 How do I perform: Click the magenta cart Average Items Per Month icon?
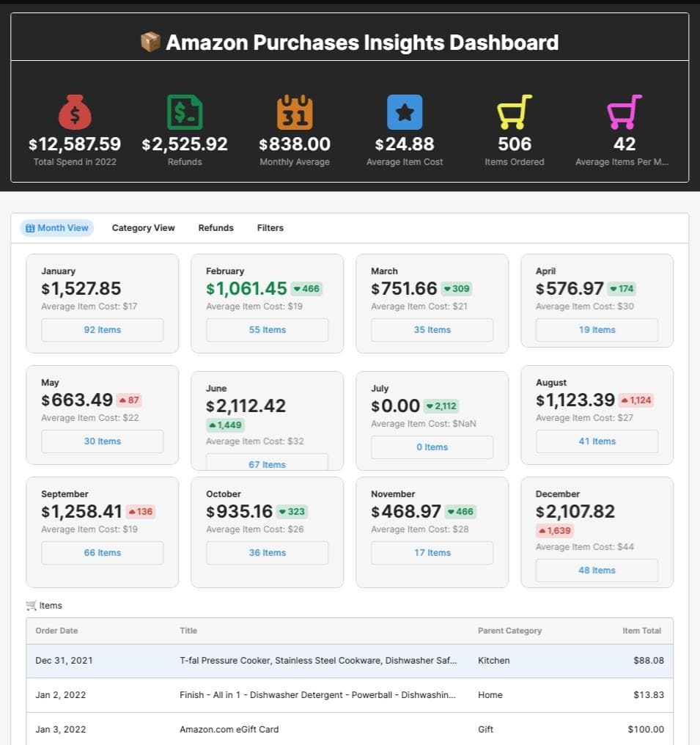coord(624,111)
